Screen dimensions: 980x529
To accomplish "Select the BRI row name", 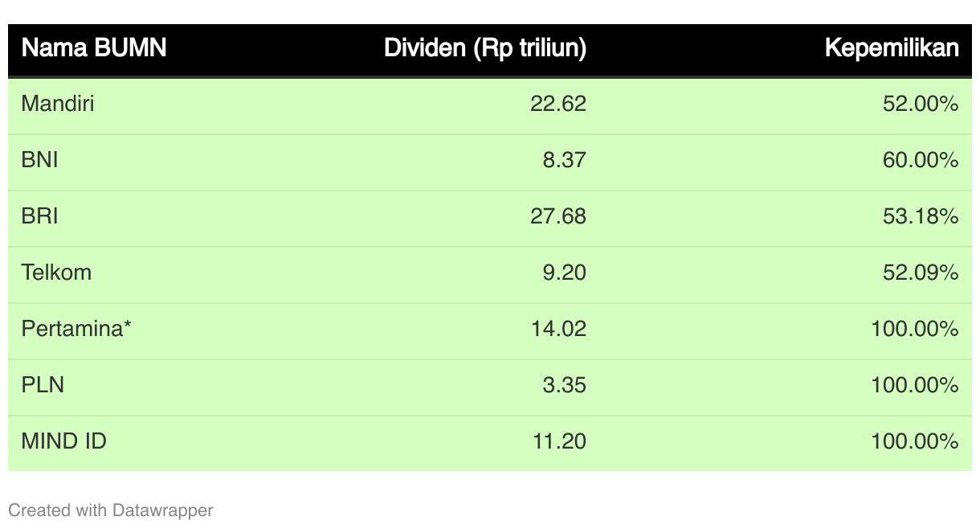I will pos(40,216).
